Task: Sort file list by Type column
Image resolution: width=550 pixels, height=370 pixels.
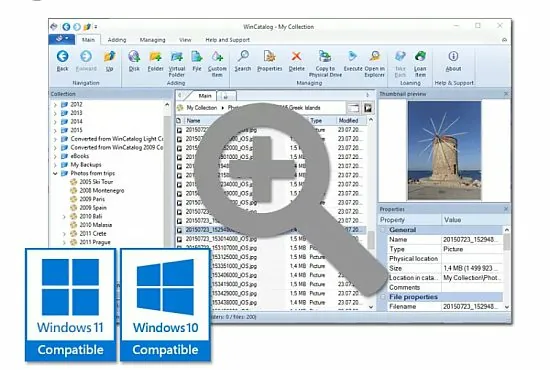Action: [316, 121]
